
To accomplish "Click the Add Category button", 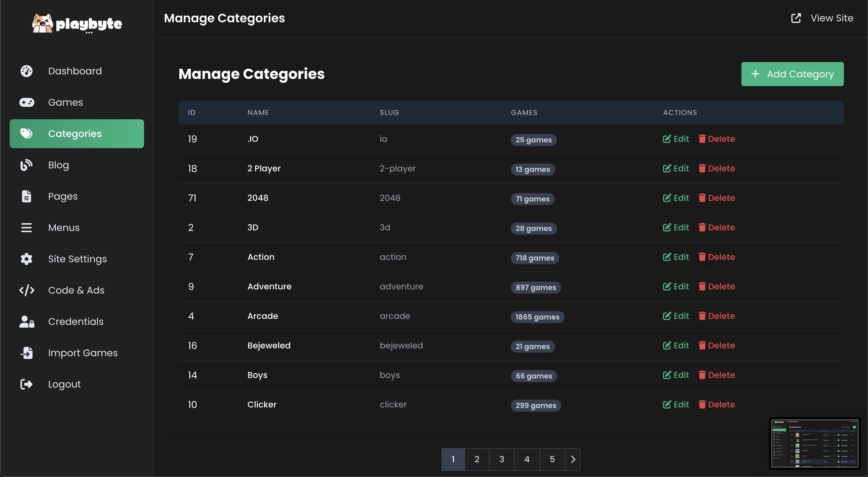I will click(792, 74).
